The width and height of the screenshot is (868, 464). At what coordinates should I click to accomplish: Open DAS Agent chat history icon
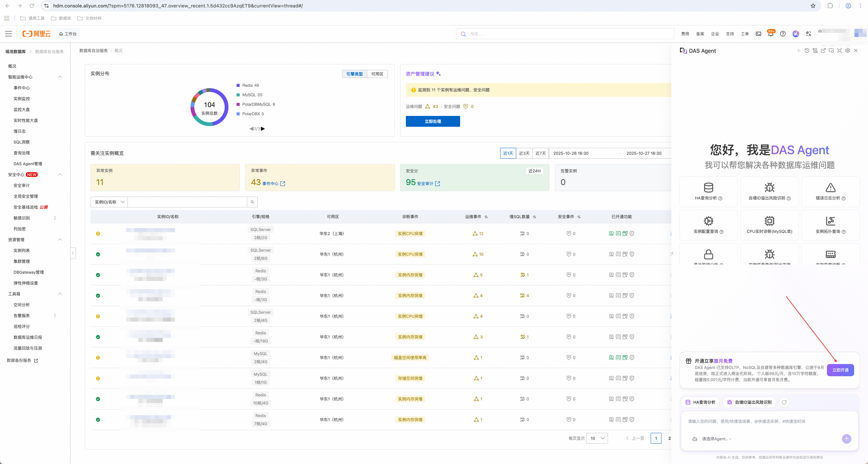(x=807, y=51)
